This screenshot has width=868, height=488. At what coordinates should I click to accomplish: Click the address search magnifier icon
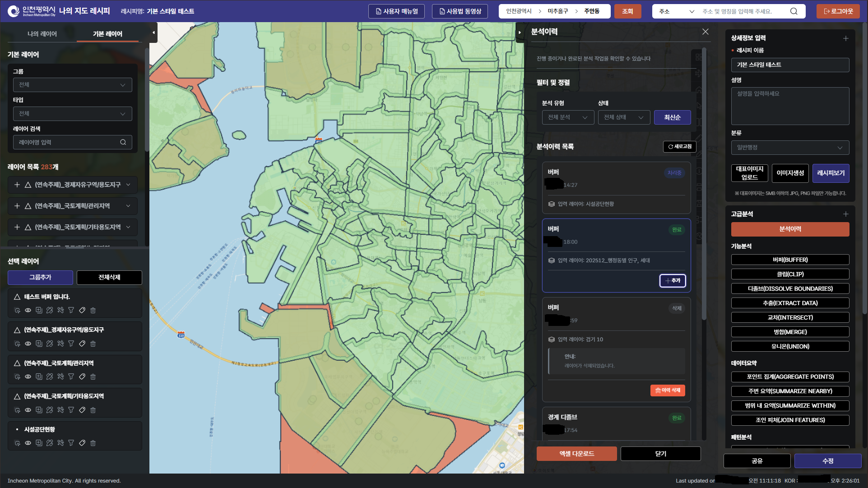794,11
